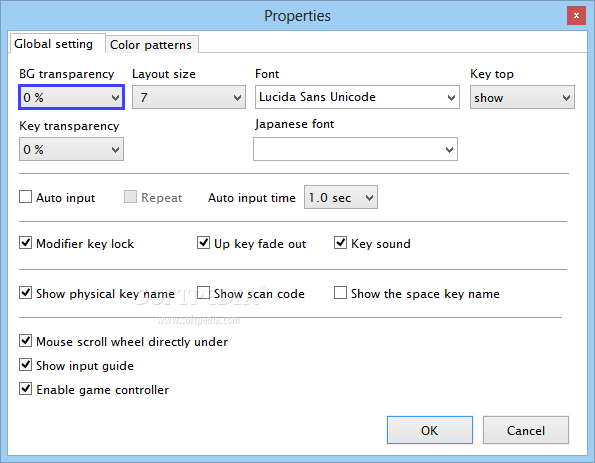The height and width of the screenshot is (463, 595).
Task: Turn off the Key sound checkbox
Action: click(340, 243)
